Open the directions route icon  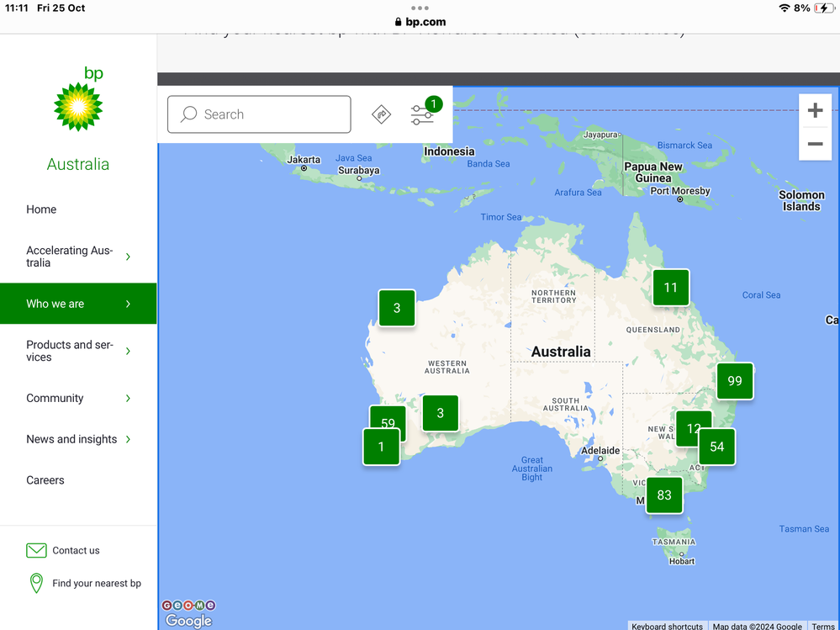(382, 114)
